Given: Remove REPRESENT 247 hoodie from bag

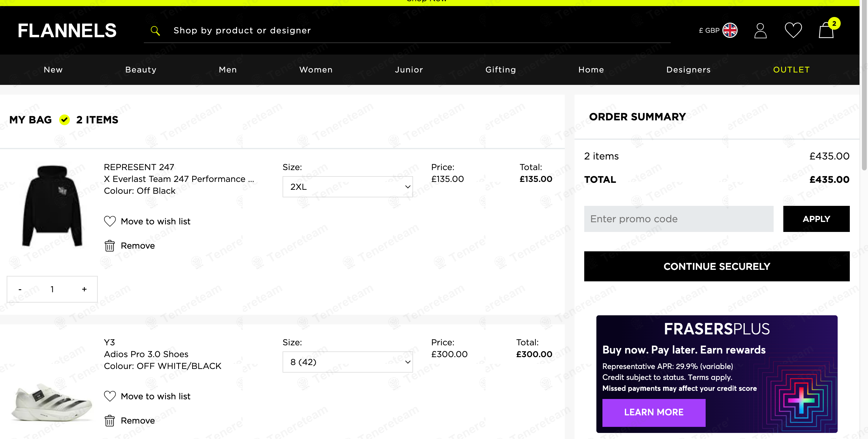Looking at the screenshot, I should [x=138, y=246].
